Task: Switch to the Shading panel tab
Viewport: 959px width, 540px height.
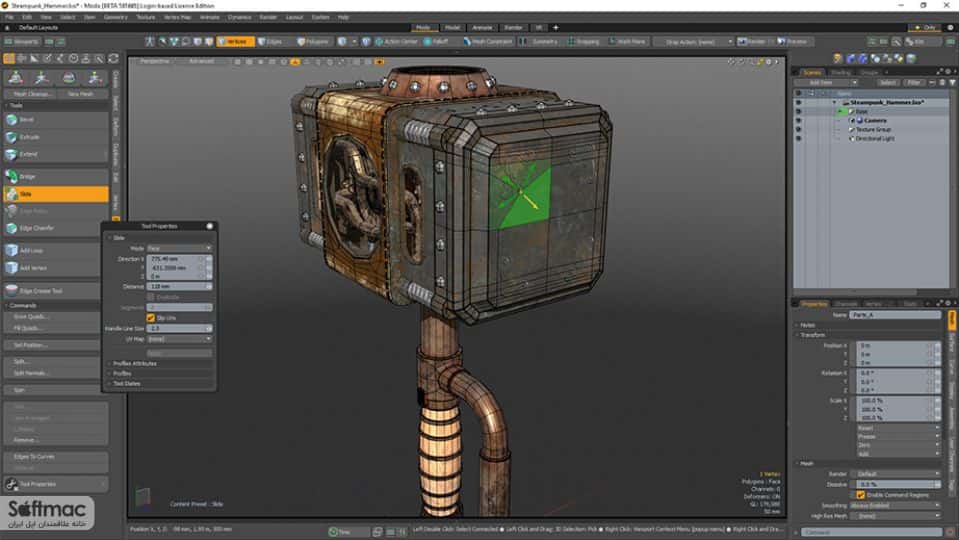Action: tap(840, 72)
